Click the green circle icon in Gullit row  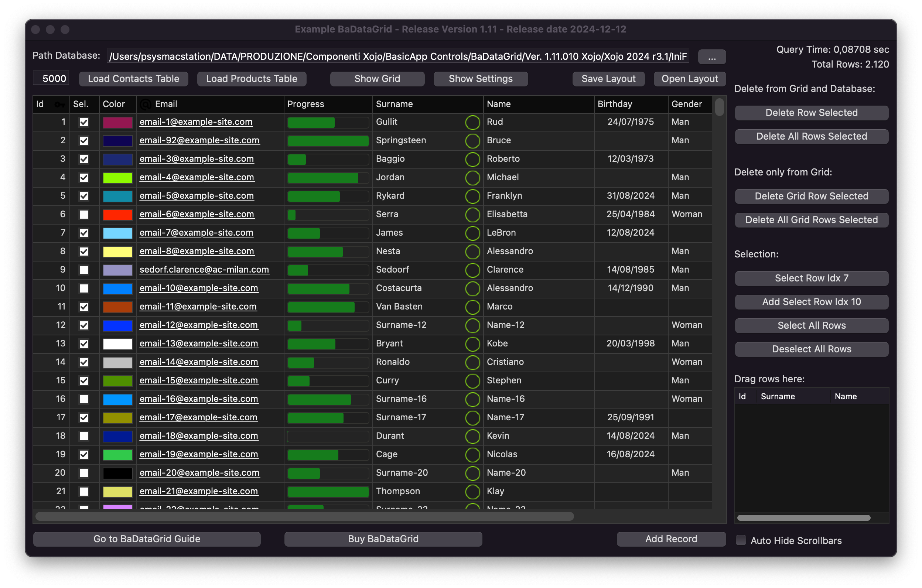point(472,123)
